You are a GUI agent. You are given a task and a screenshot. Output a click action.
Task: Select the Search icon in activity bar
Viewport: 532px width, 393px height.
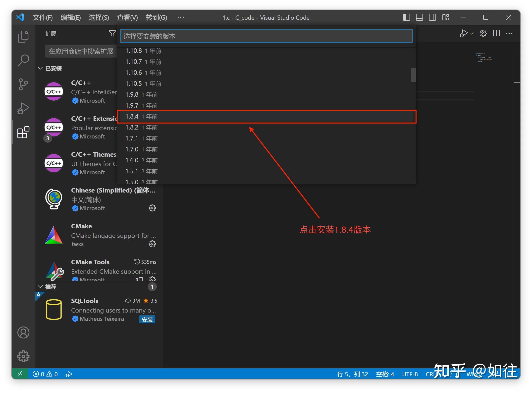[23, 60]
